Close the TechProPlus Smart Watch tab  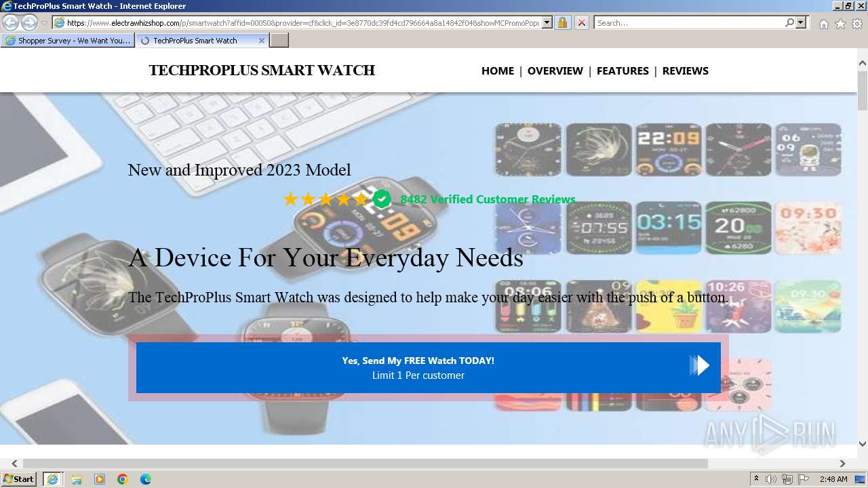click(x=262, y=41)
